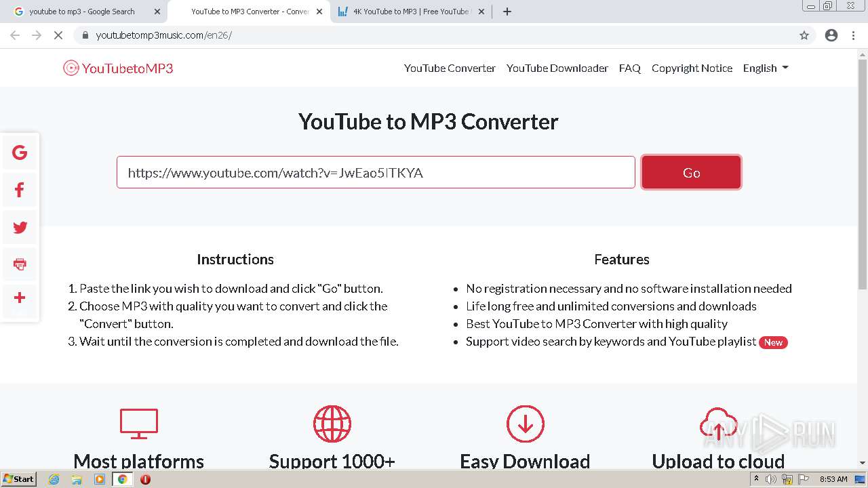
Task: Go back to previous page
Action: coord(15,35)
